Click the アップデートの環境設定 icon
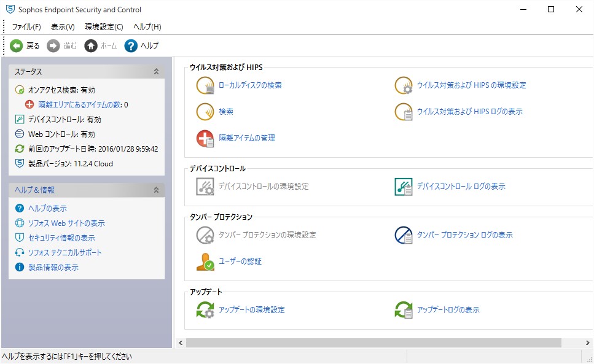This screenshot has width=594, height=364. tap(205, 309)
